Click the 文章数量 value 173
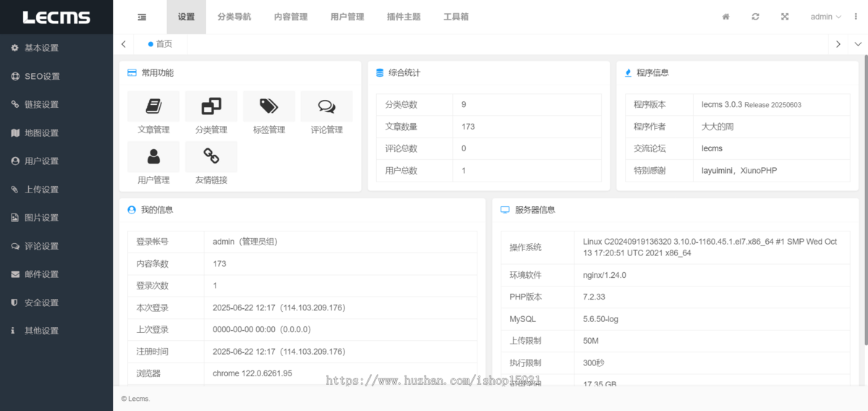This screenshot has height=411, width=868. (468, 127)
